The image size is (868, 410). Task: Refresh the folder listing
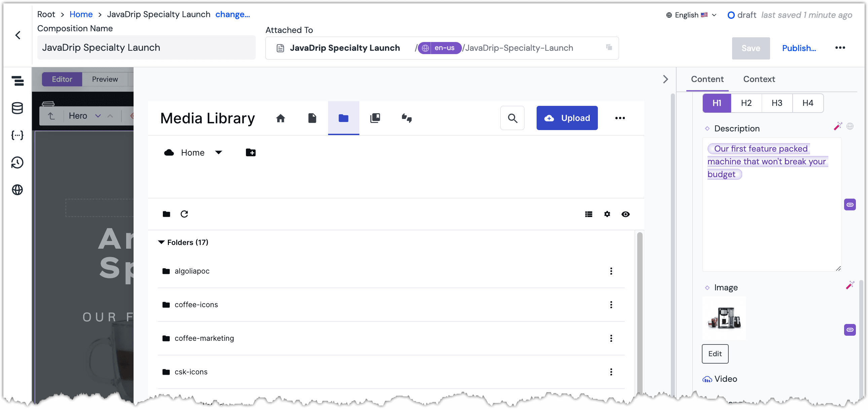click(184, 214)
